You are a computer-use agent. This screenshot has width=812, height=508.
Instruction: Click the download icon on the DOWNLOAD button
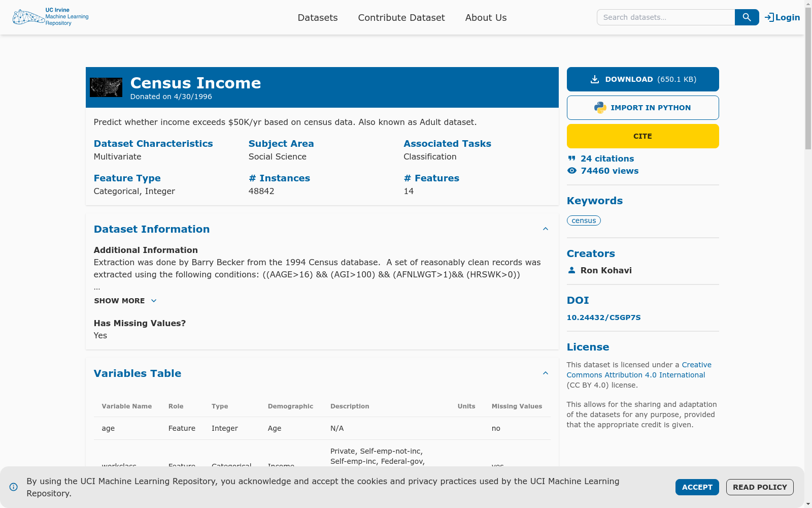[x=594, y=79]
